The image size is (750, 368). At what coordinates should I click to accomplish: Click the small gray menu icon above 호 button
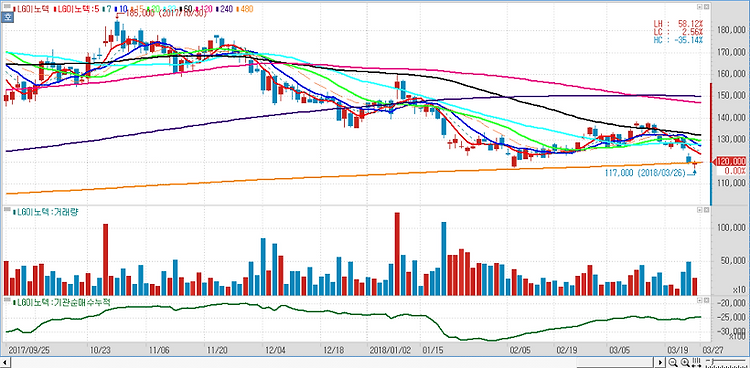click(7, 6)
